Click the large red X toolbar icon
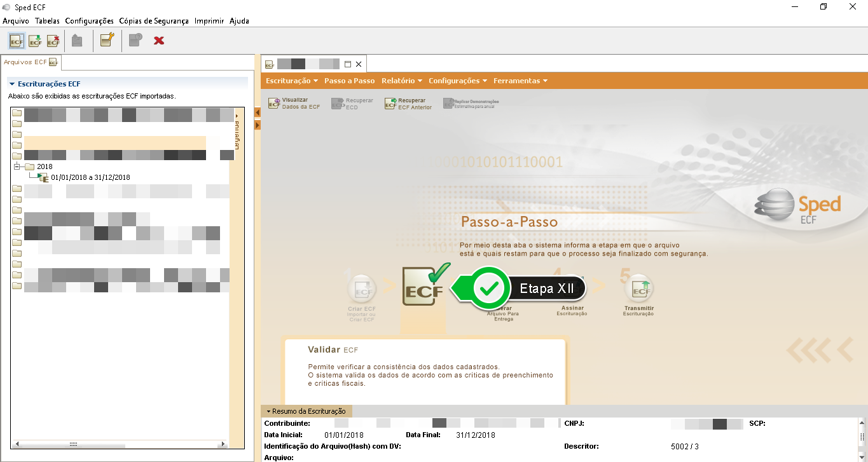This screenshot has height=462, width=868. click(159, 41)
